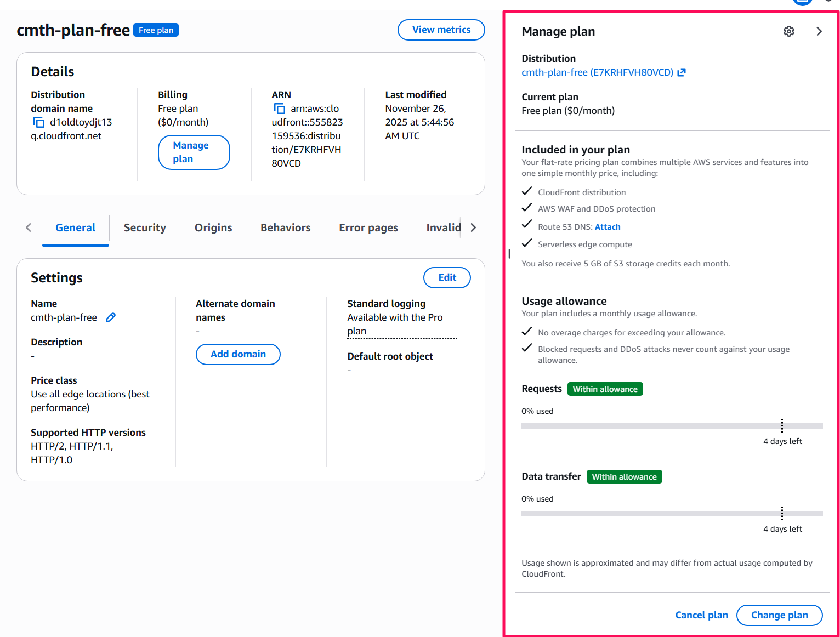Open distribution link's external icon
Viewport: 840px width, 637px height.
click(682, 72)
